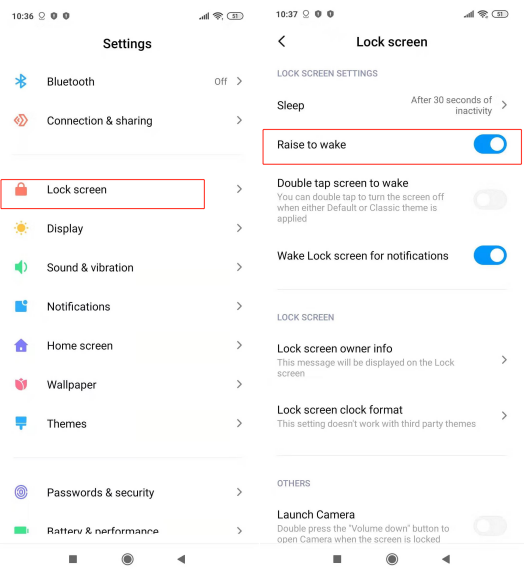Tap the orange Lock screen padlock icon

[21, 189]
